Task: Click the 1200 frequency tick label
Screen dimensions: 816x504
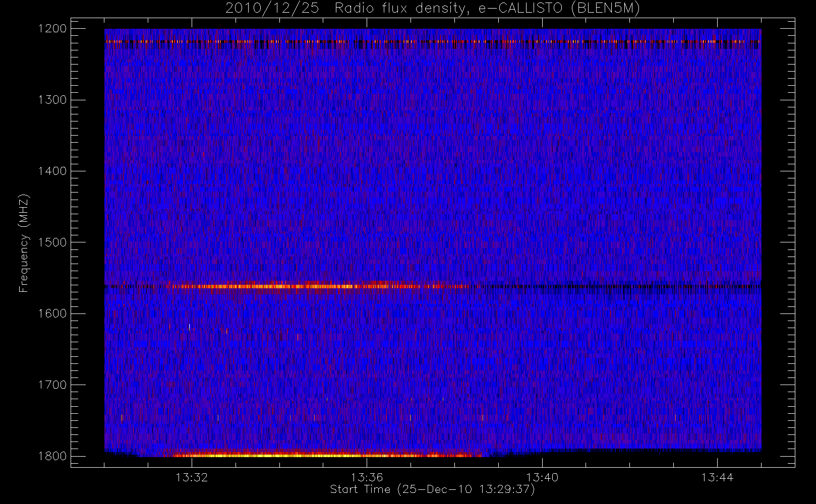Action: [x=52, y=29]
